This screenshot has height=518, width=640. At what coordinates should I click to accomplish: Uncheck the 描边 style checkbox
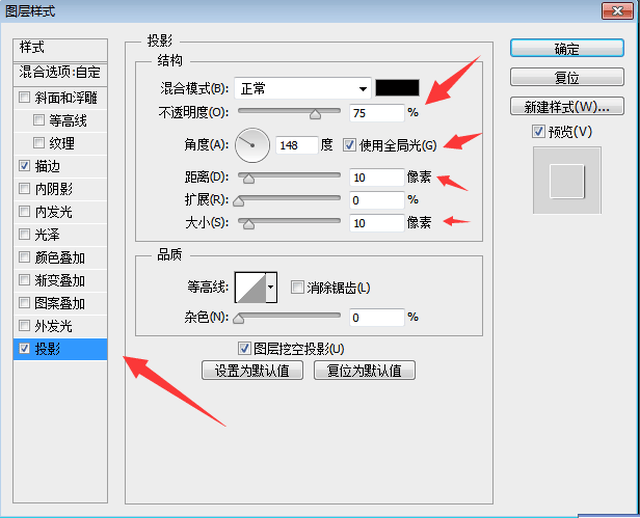24,166
